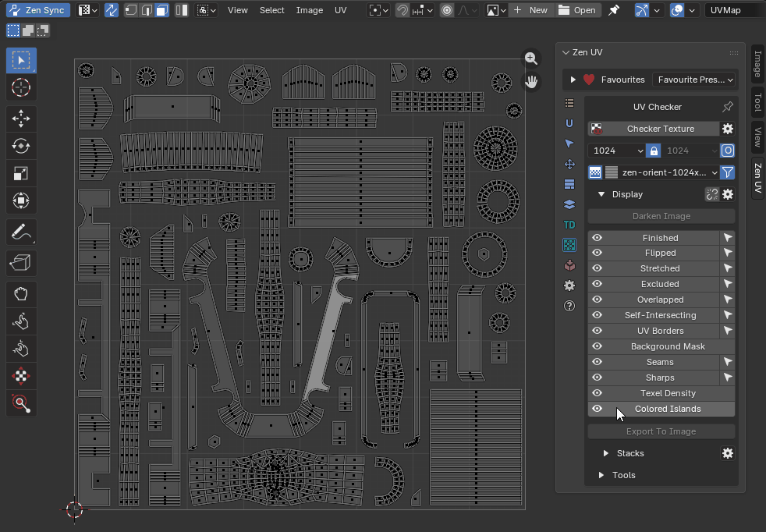Toggle visibility eye for Overlapped
Image resolution: width=766 pixels, height=532 pixels.
pyautogui.click(x=597, y=300)
